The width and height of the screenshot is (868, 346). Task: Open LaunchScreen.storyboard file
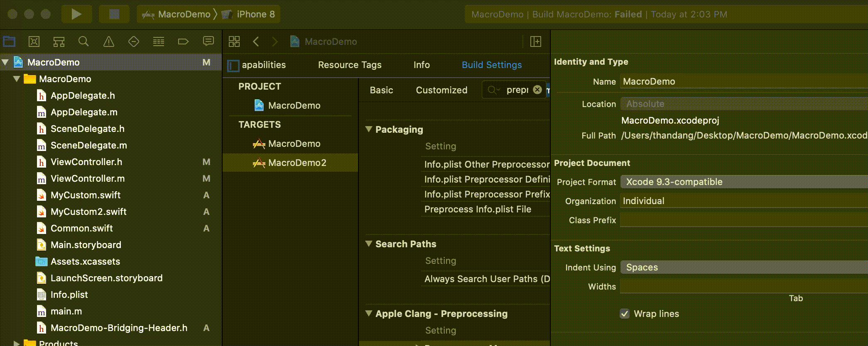pyautogui.click(x=106, y=278)
